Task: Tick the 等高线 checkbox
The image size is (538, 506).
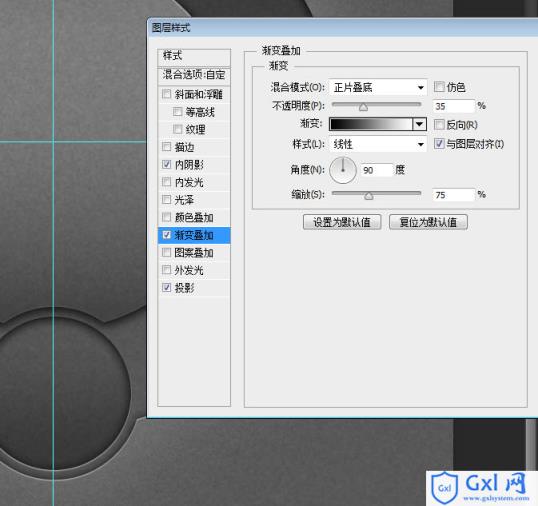Action: (x=177, y=112)
